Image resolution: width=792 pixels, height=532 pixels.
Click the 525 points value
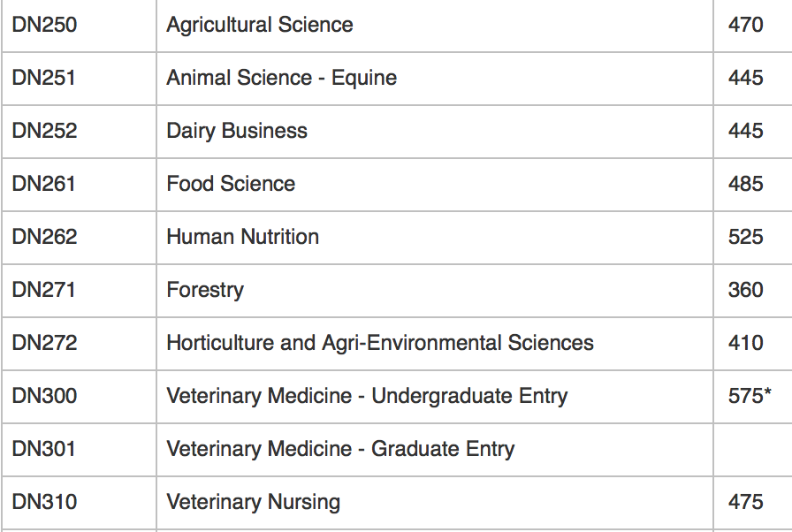(745, 237)
